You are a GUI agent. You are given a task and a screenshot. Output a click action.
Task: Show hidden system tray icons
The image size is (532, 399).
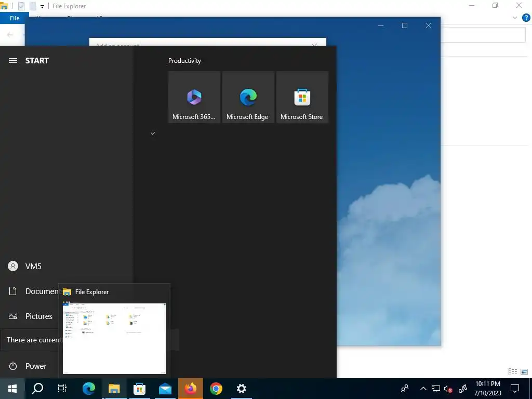click(423, 389)
